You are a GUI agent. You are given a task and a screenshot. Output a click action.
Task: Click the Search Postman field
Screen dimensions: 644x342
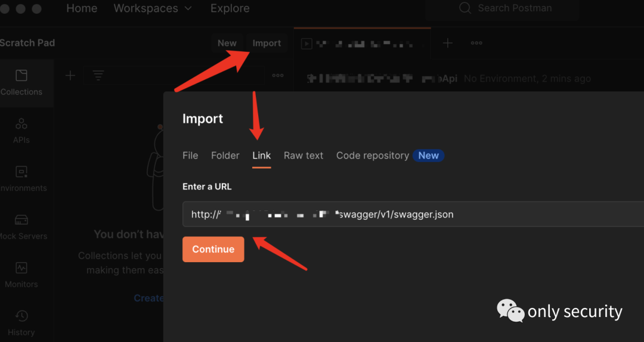[x=502, y=8]
